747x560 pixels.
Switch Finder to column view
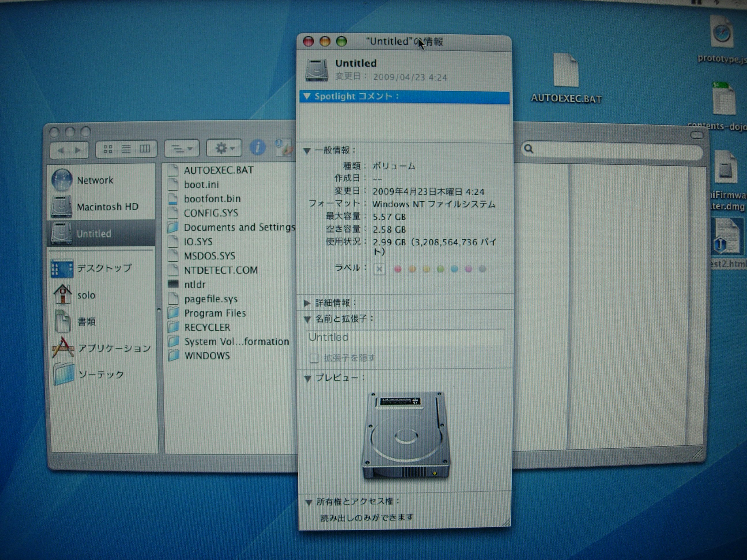(x=145, y=149)
